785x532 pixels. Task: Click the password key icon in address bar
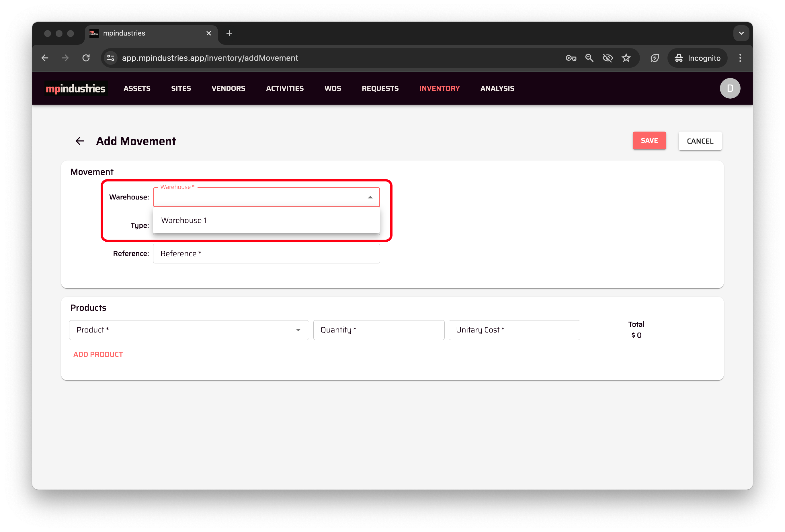[571, 58]
